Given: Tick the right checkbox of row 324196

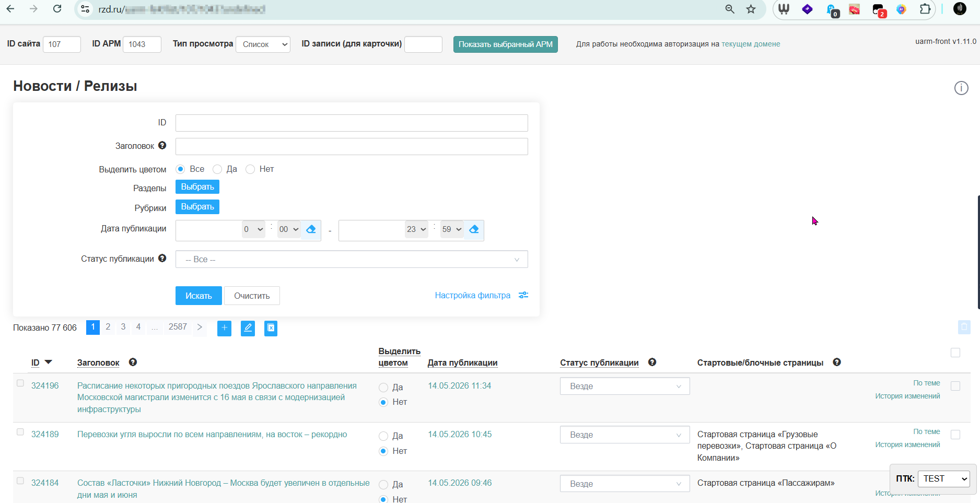Looking at the screenshot, I should pos(955,386).
